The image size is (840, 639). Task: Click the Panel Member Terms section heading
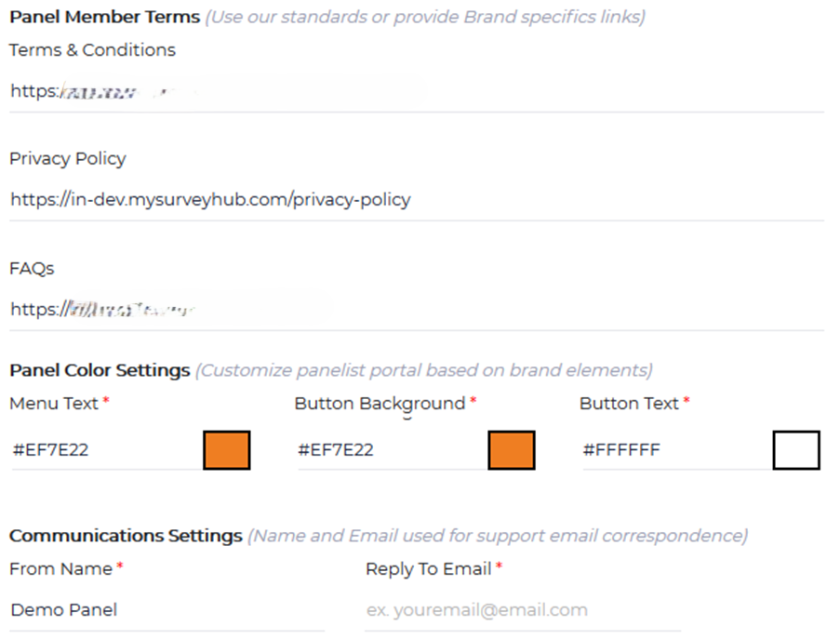coord(104,17)
